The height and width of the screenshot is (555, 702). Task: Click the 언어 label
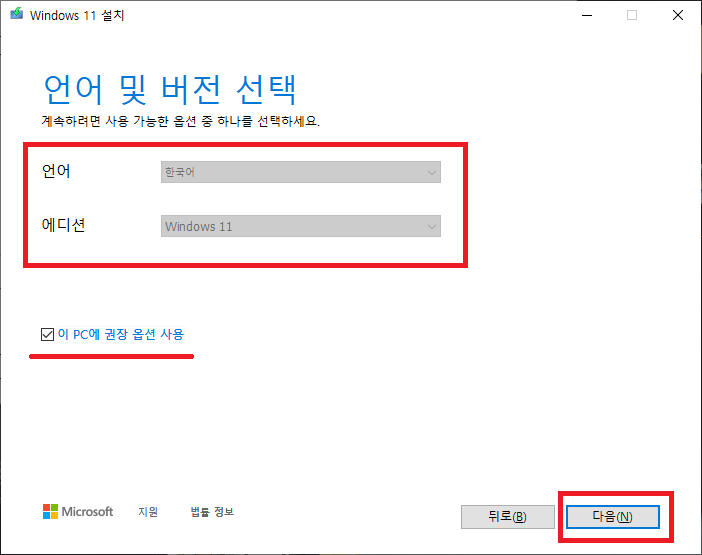(56, 171)
